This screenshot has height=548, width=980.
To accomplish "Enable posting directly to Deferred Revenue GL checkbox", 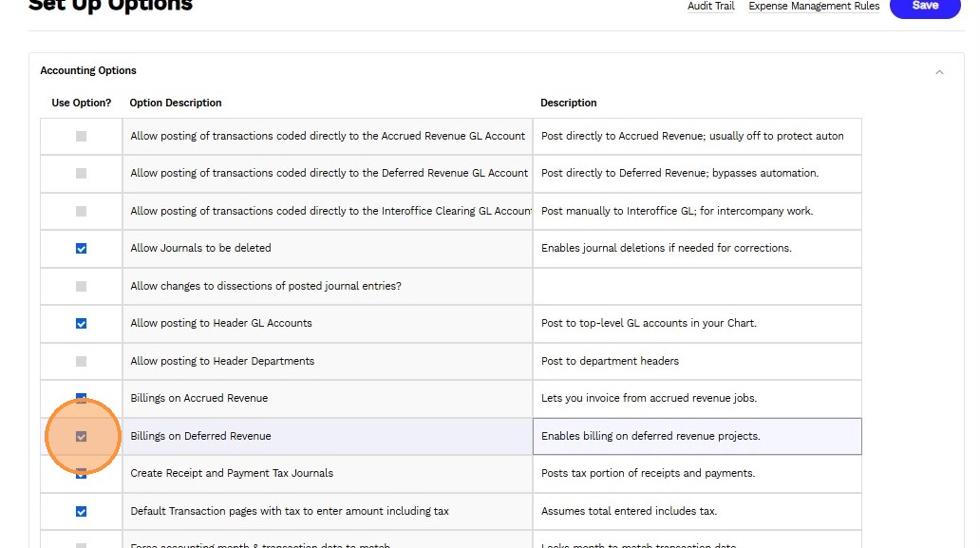I will coord(81,174).
